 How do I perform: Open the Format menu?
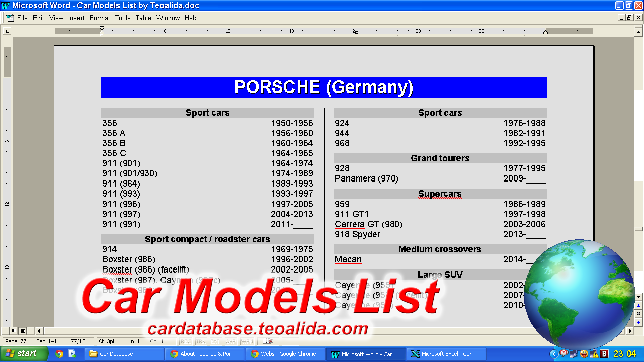pos(100,18)
